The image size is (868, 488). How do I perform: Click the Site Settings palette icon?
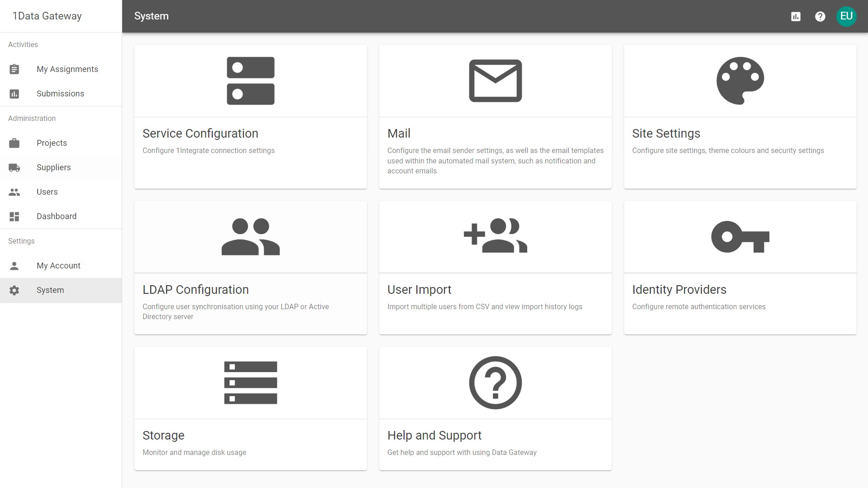(x=740, y=81)
